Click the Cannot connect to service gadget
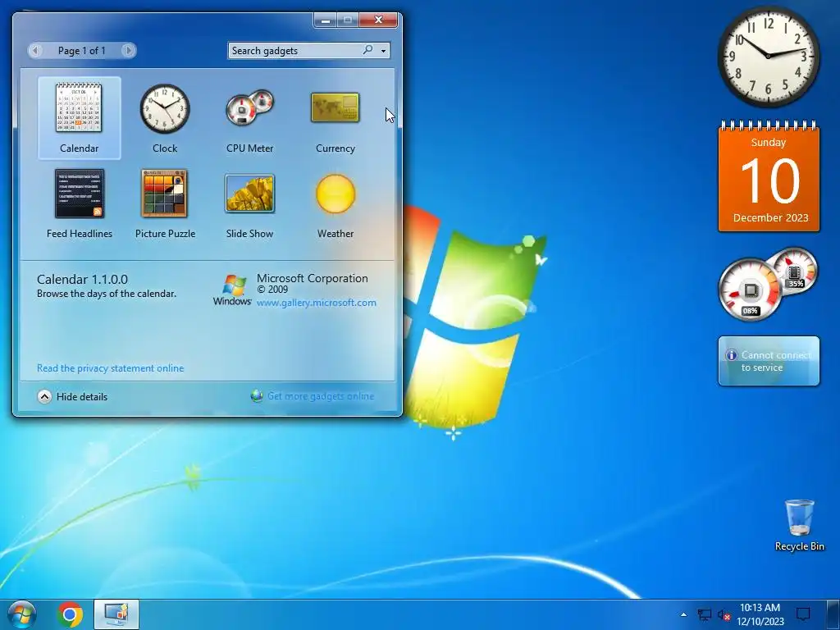Image resolution: width=840 pixels, height=630 pixels. pyautogui.click(x=769, y=361)
